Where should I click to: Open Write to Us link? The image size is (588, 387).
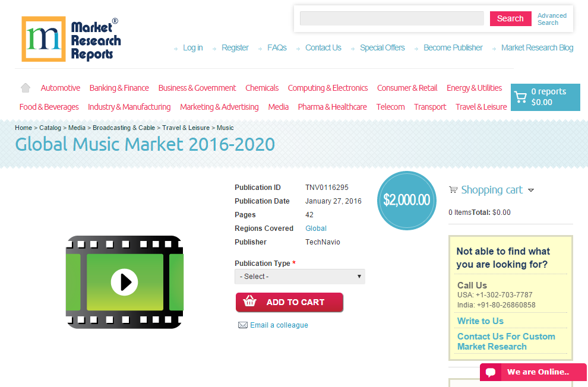point(480,321)
